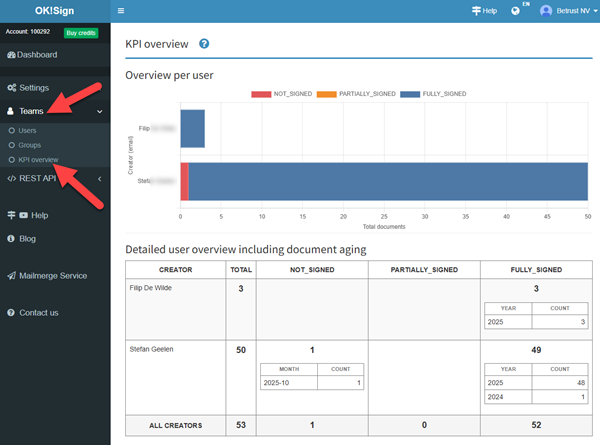
Task: Click the KPI overview help question icon
Action: (x=204, y=44)
